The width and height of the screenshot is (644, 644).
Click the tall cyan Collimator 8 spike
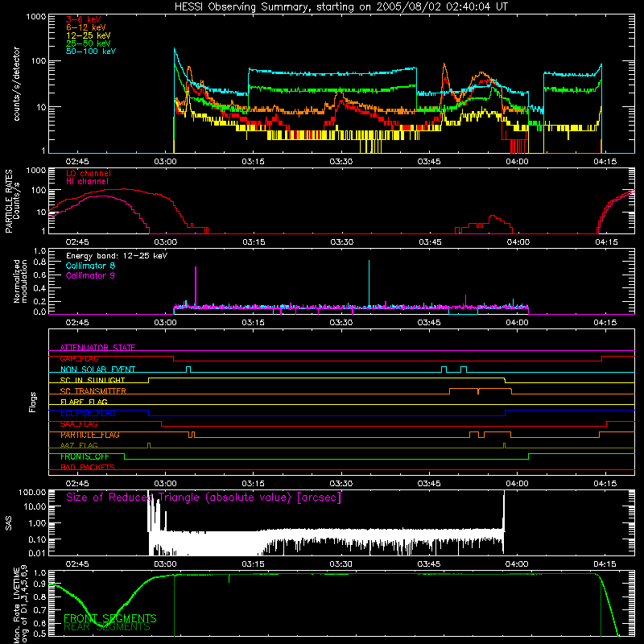pos(369,283)
